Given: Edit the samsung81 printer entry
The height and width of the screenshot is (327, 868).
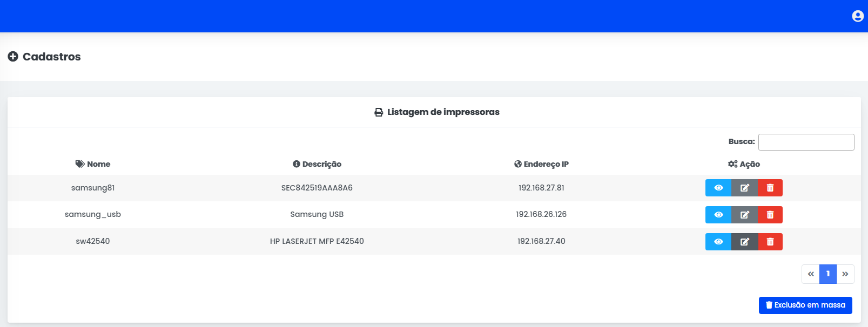Looking at the screenshot, I should [744, 188].
